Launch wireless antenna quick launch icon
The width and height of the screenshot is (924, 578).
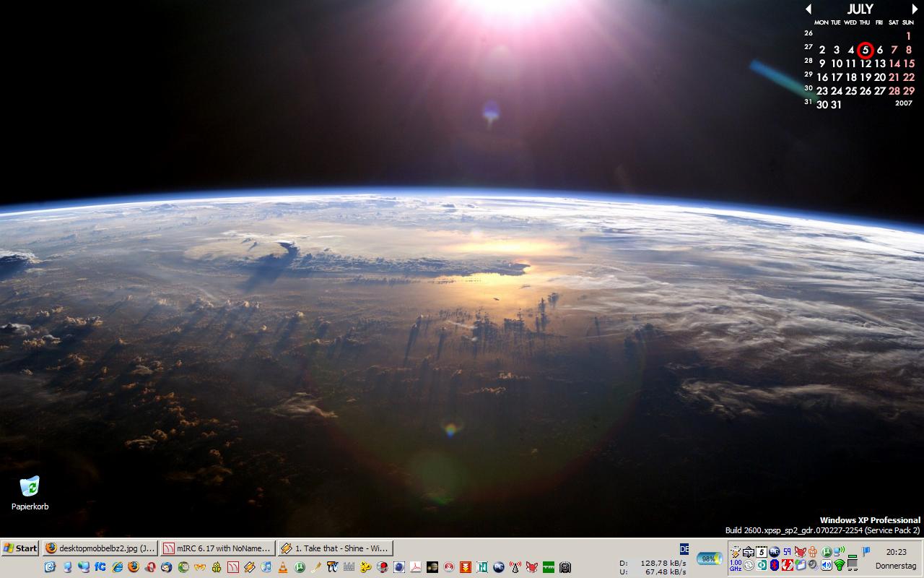[x=515, y=567]
